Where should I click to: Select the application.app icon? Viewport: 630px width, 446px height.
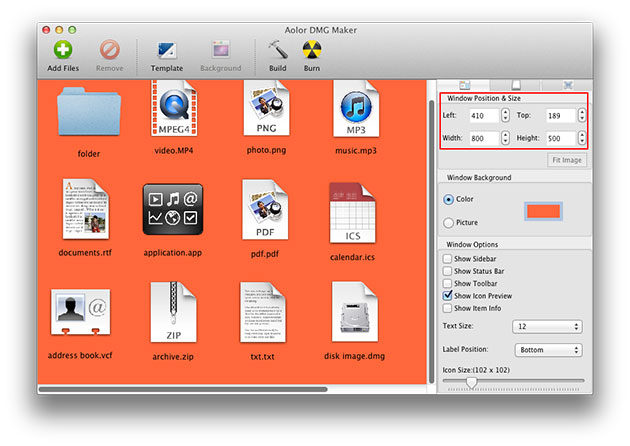coord(172,209)
